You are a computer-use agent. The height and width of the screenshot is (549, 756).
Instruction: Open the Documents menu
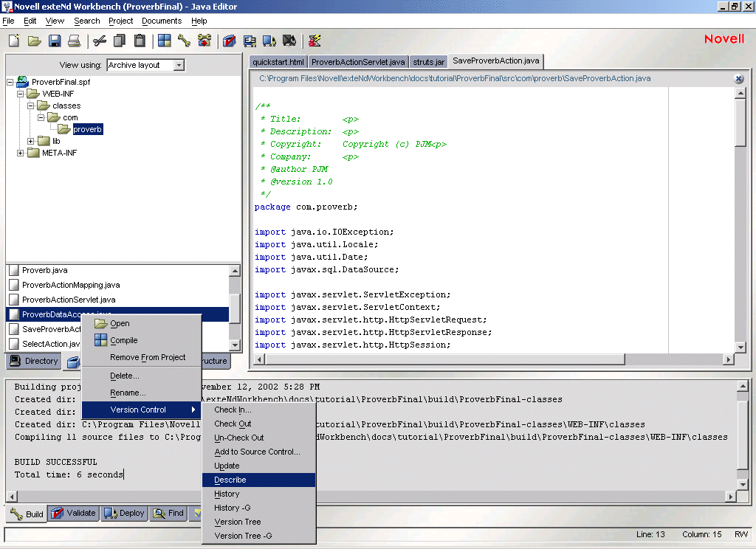pyautogui.click(x=162, y=21)
